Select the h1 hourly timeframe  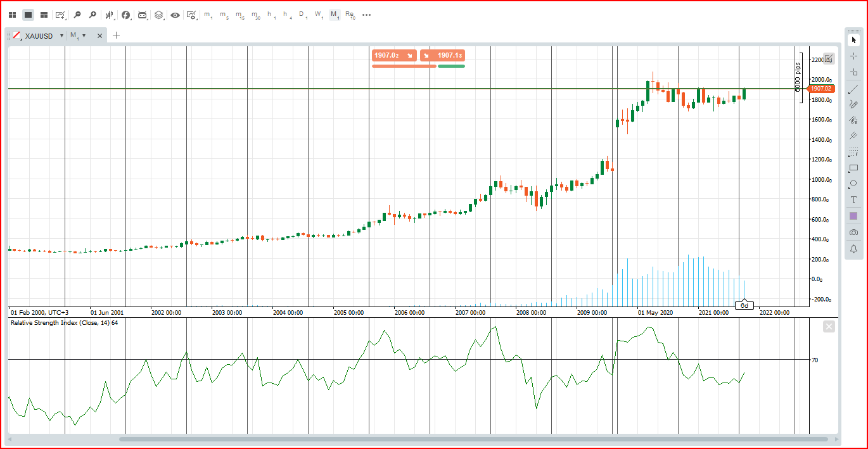(271, 15)
